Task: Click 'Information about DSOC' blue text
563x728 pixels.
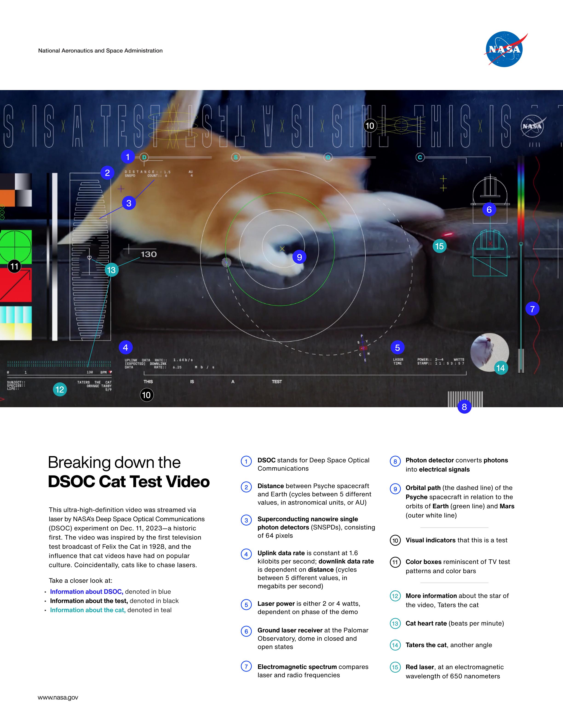Action: click(x=86, y=592)
